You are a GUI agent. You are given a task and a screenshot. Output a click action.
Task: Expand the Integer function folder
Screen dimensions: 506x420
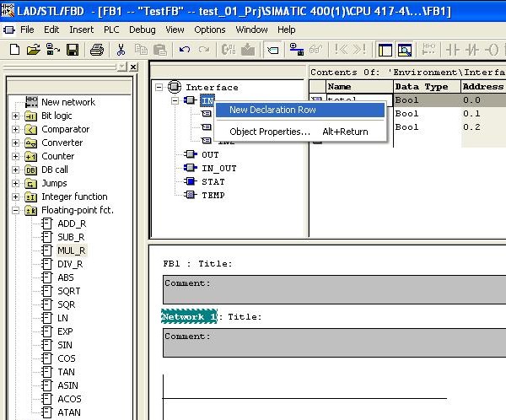pyautogui.click(x=15, y=197)
